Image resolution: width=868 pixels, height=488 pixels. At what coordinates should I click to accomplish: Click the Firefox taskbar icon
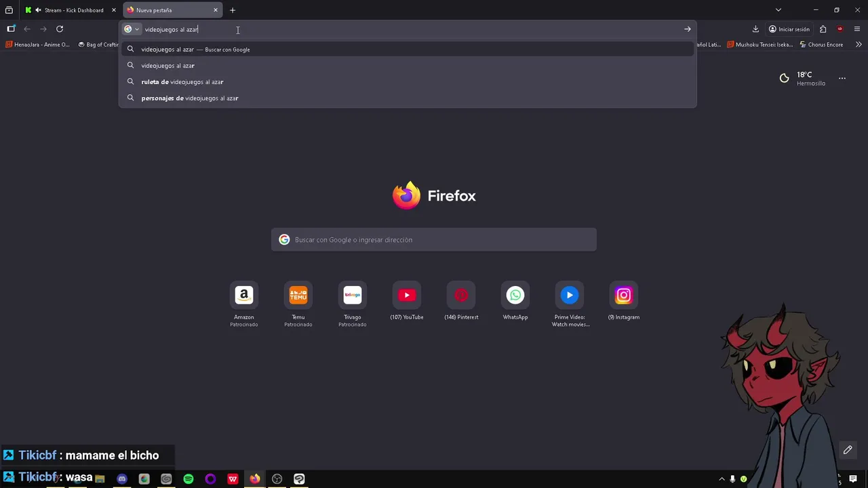tap(255, 479)
